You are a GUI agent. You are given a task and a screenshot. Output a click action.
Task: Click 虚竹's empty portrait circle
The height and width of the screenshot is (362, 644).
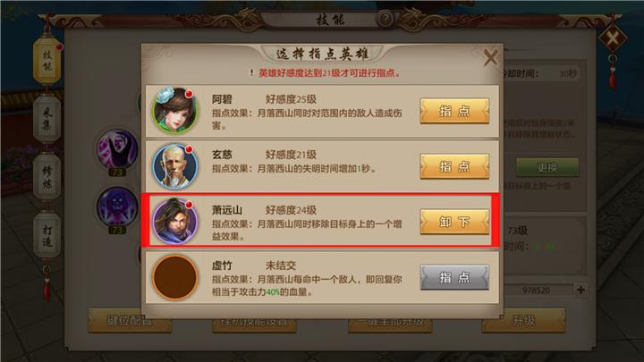(x=175, y=277)
